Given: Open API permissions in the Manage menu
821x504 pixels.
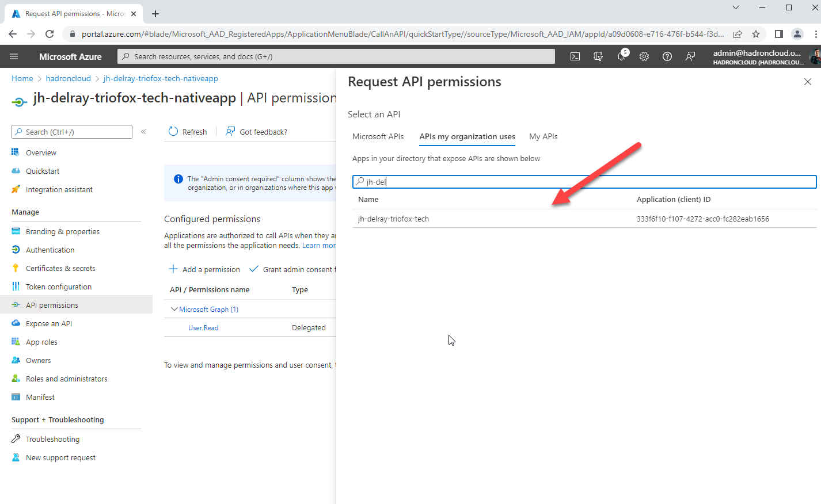Looking at the screenshot, I should [x=76, y=305].
